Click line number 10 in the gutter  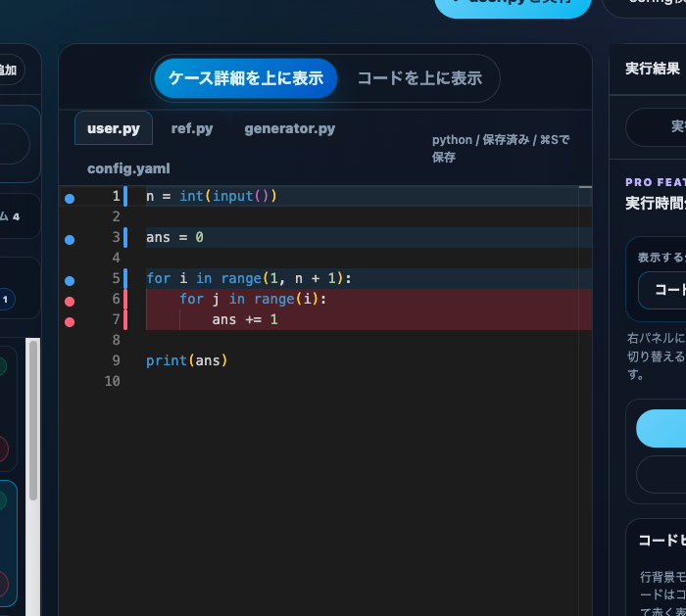pos(113,381)
